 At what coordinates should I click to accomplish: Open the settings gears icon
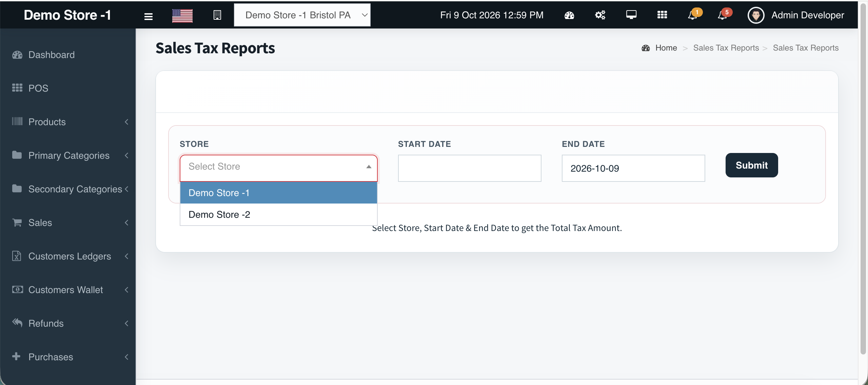(600, 15)
